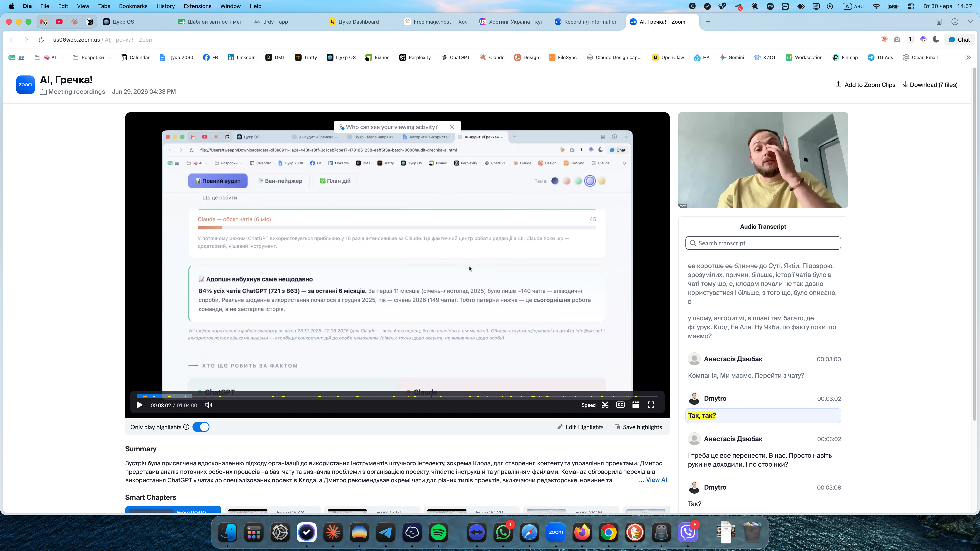This screenshot has width=980, height=551.
Task: Open the Apple menu
Action: point(11,6)
